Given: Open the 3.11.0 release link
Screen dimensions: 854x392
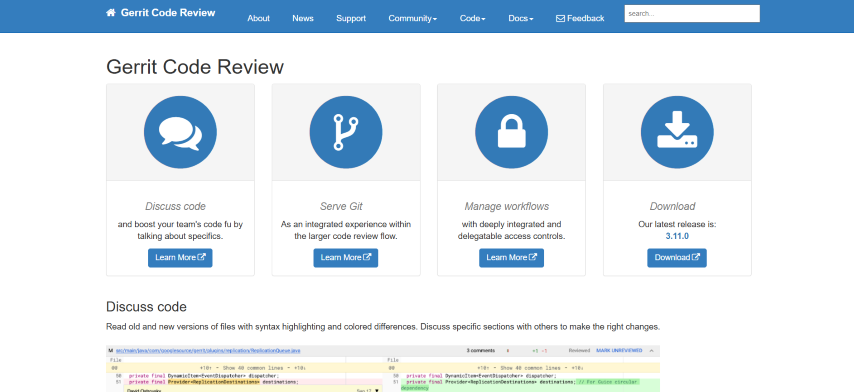Looking at the screenshot, I should pos(677,236).
